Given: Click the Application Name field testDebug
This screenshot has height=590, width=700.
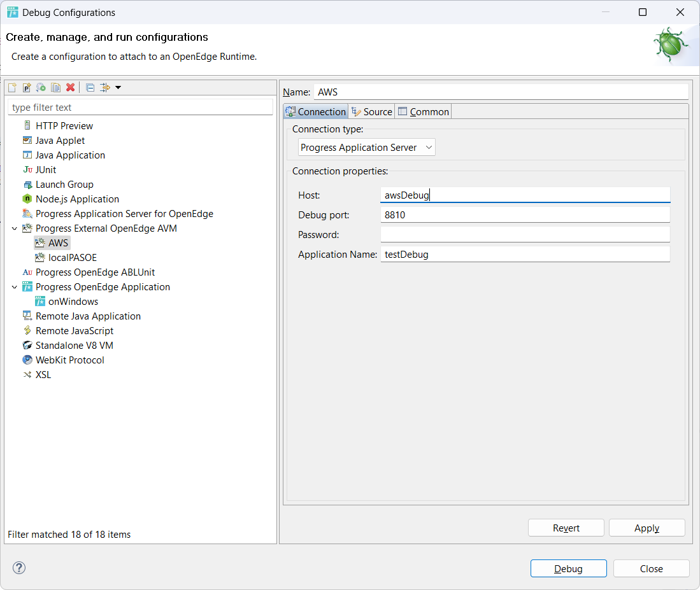Looking at the screenshot, I should 525,254.
